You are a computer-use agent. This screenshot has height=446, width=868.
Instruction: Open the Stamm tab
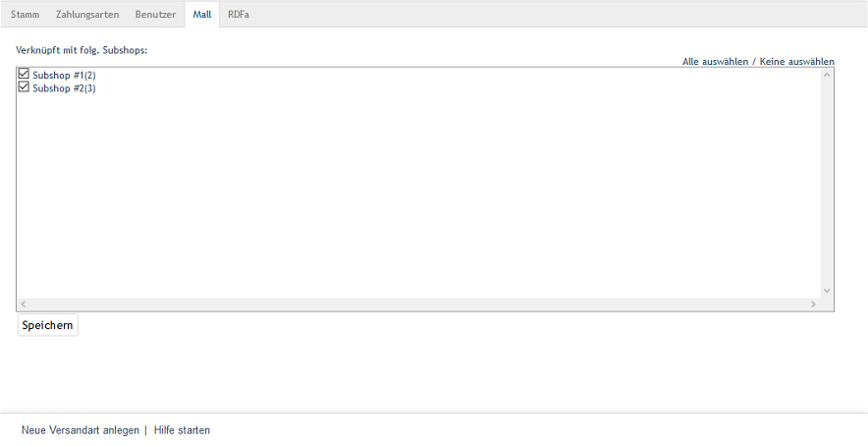25,15
